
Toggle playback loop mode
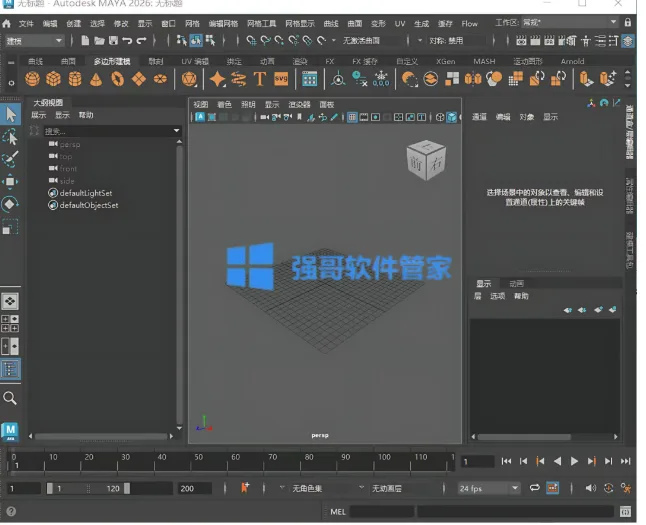pos(535,488)
